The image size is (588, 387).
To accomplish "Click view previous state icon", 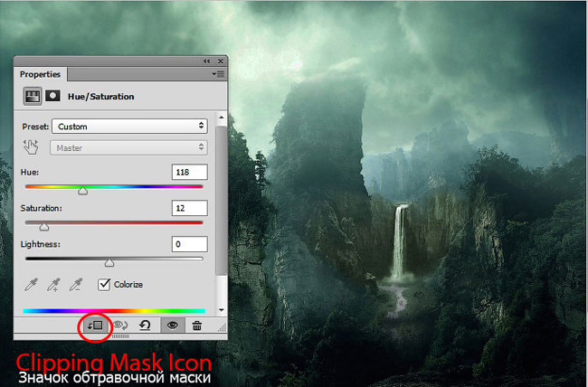I will point(120,326).
